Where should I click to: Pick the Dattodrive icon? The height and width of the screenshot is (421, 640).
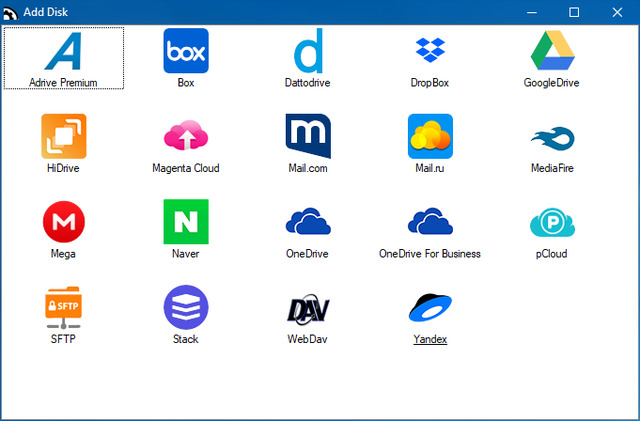coord(308,51)
